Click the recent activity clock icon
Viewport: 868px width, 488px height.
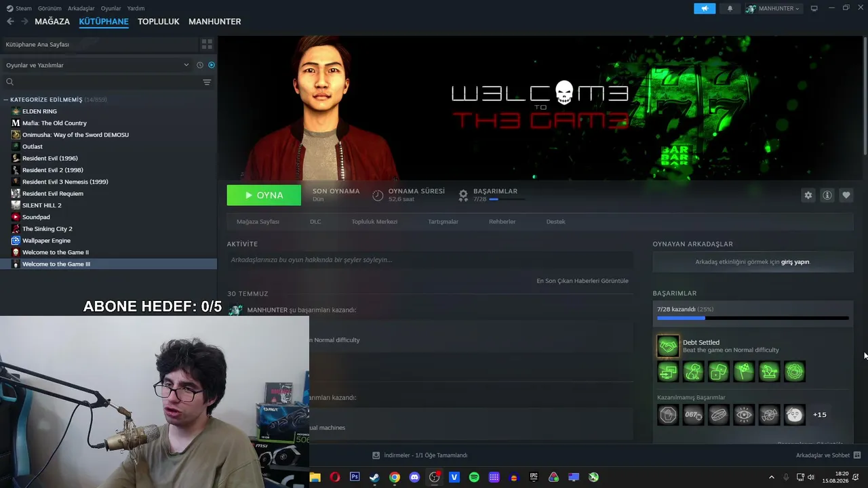click(x=199, y=65)
